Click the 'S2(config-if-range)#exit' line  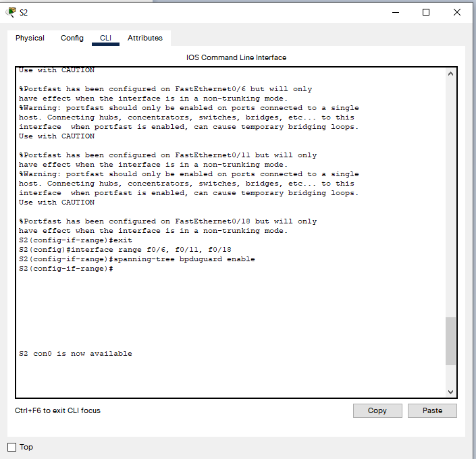coord(76,240)
